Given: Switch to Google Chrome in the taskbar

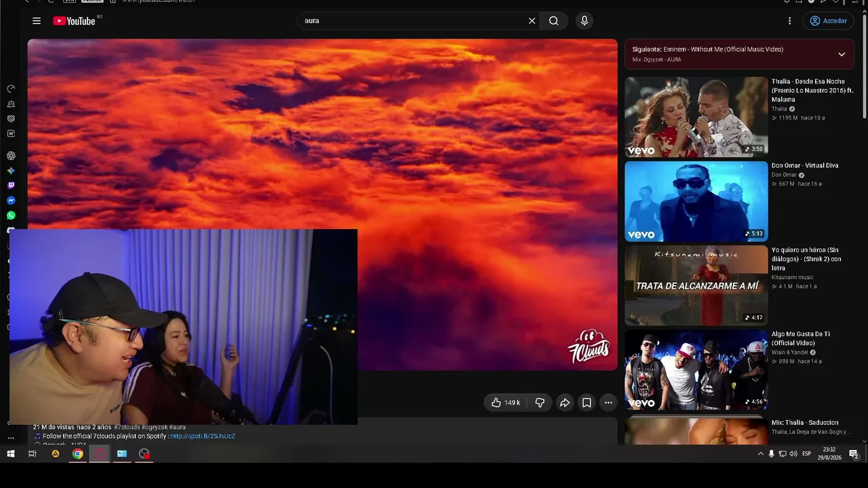Looking at the screenshot, I should click(x=78, y=453).
